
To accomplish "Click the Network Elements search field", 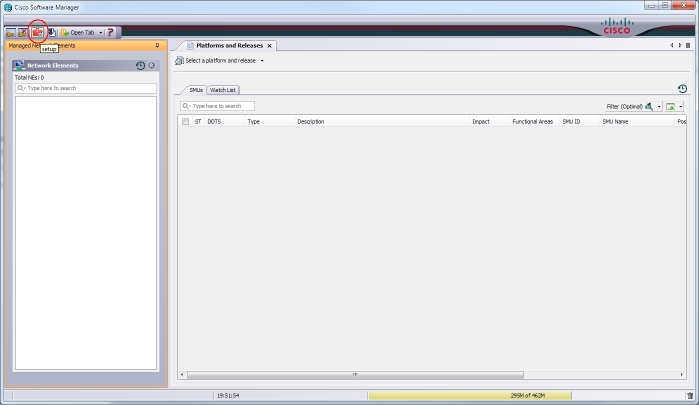I will click(x=86, y=88).
